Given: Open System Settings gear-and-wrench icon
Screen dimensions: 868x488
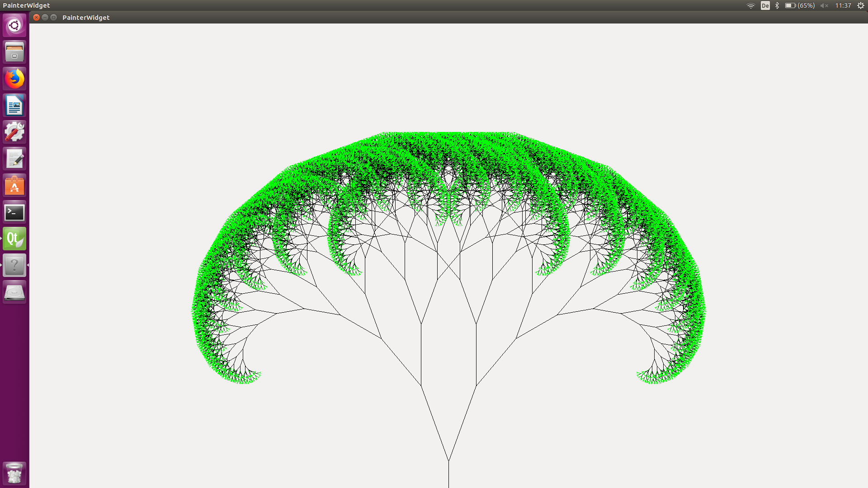Looking at the screenshot, I should point(14,132).
